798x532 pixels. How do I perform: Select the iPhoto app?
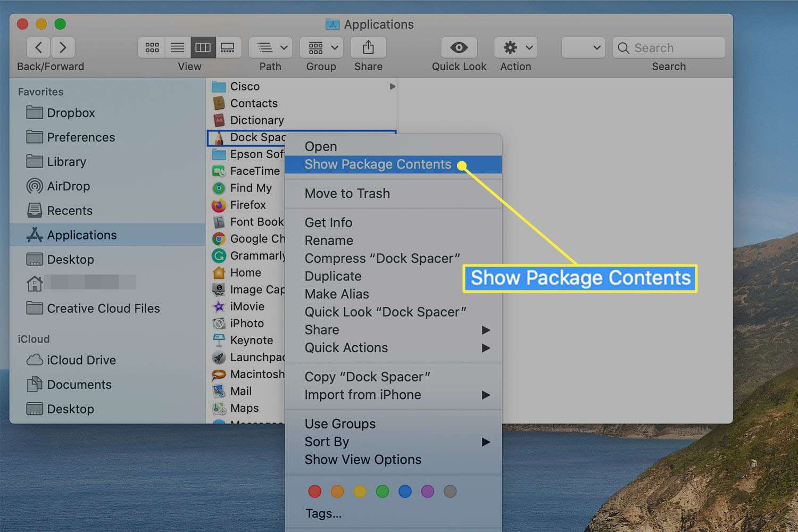246,323
